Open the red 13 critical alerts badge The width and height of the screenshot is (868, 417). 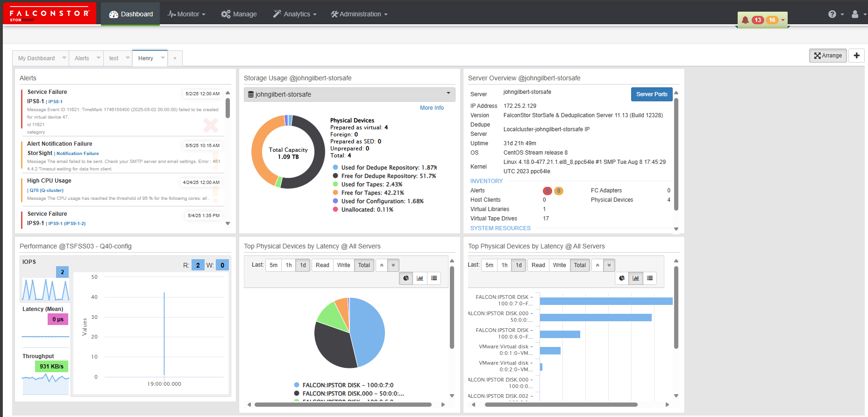click(758, 20)
